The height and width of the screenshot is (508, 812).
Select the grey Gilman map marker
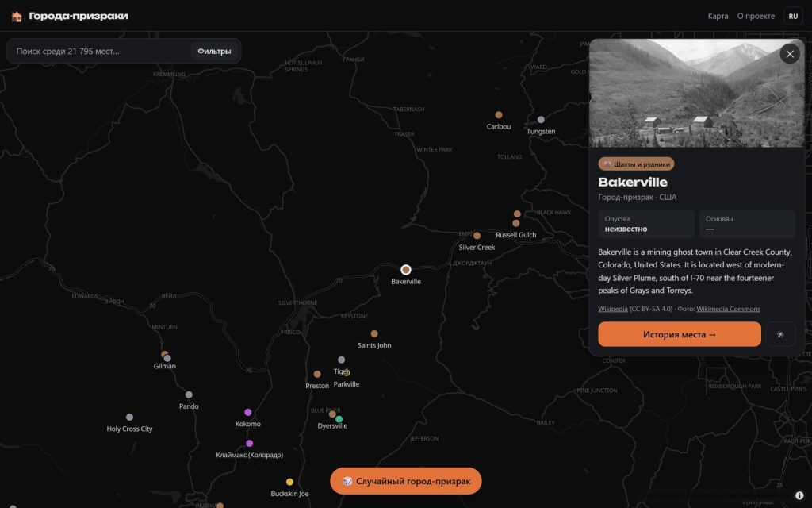(x=167, y=358)
